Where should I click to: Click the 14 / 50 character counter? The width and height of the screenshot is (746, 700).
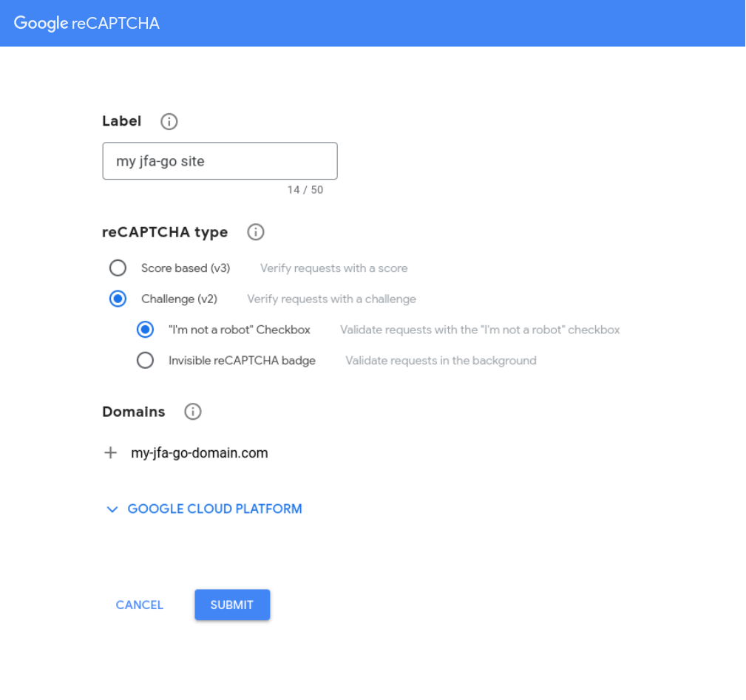(x=305, y=190)
